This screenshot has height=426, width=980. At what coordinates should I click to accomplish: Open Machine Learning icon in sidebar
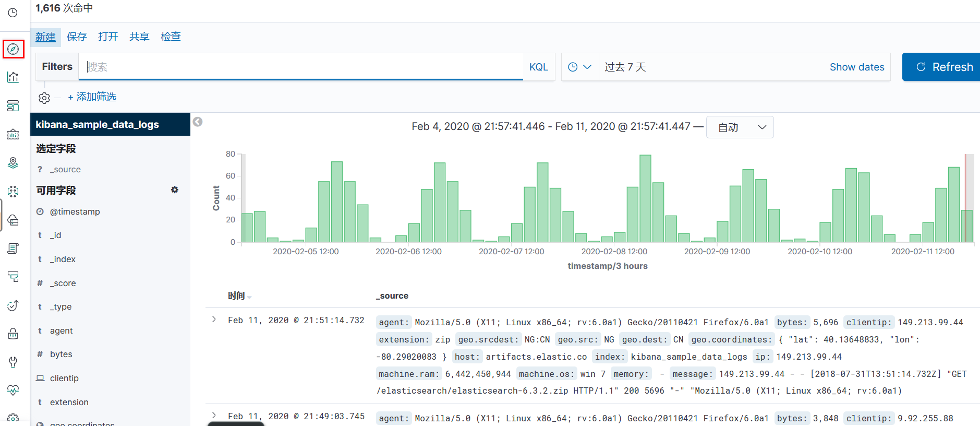click(x=13, y=191)
